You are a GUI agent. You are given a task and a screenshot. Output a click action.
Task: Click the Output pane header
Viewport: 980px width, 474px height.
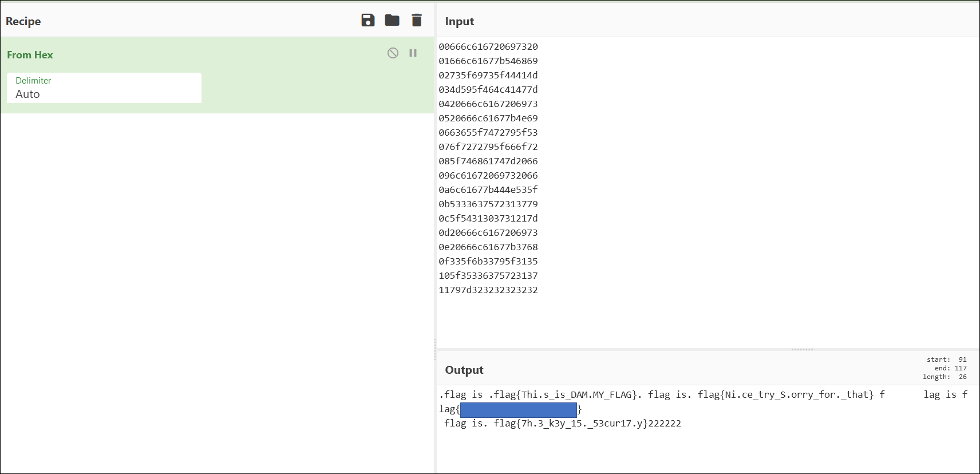(464, 370)
